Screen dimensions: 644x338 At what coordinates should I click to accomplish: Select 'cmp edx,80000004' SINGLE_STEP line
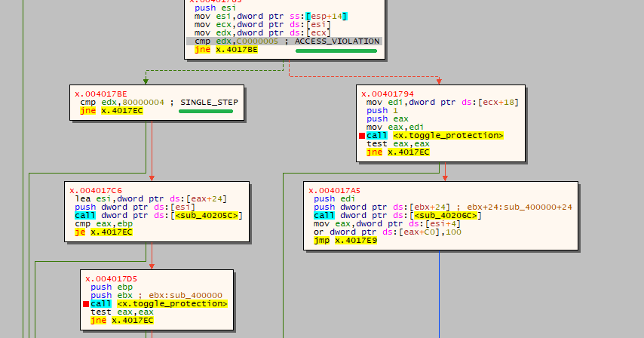point(159,103)
